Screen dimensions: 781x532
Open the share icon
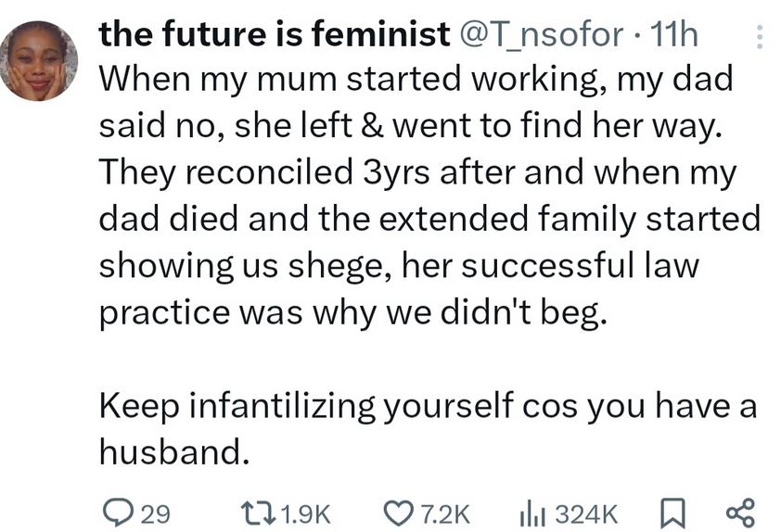pyautogui.click(x=741, y=513)
